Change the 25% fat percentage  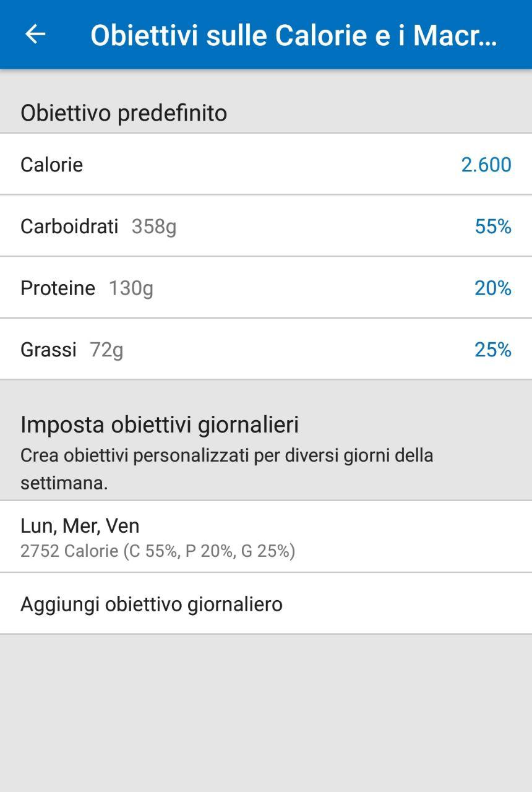coord(492,350)
